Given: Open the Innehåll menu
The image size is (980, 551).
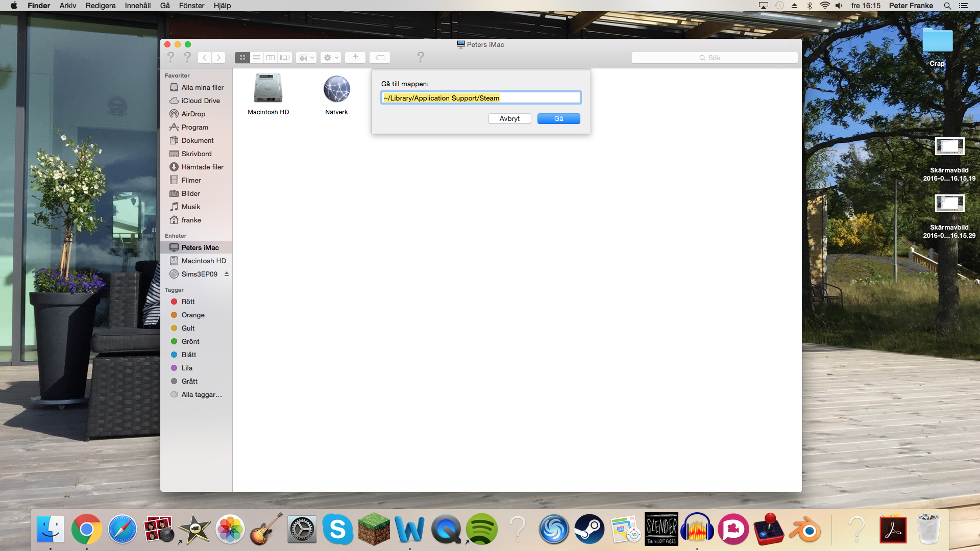Looking at the screenshot, I should tap(137, 6).
